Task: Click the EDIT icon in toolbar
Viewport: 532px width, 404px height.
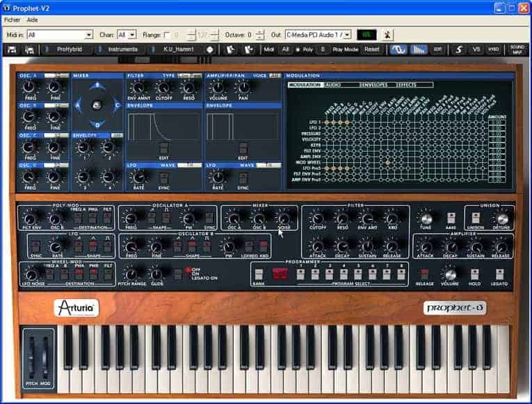Action: click(437, 49)
